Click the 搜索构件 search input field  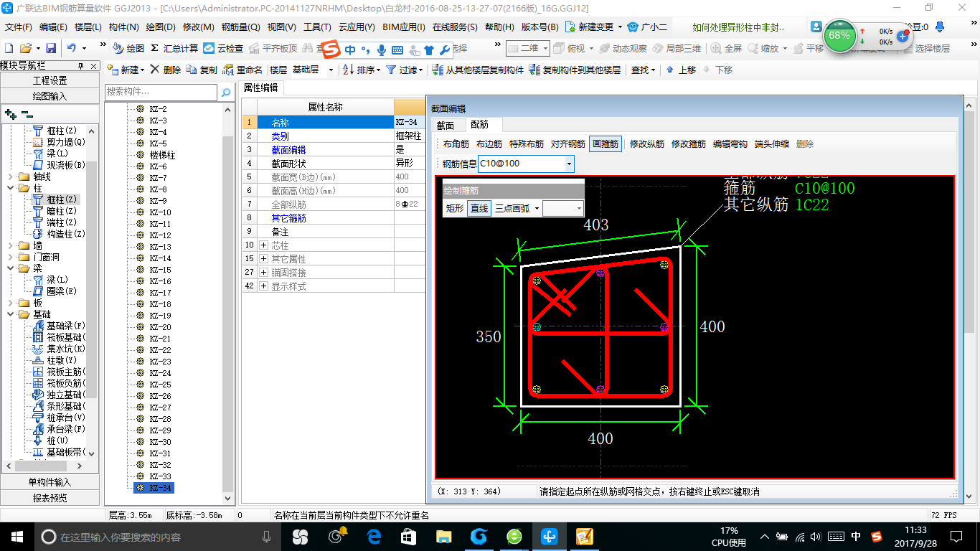[161, 92]
